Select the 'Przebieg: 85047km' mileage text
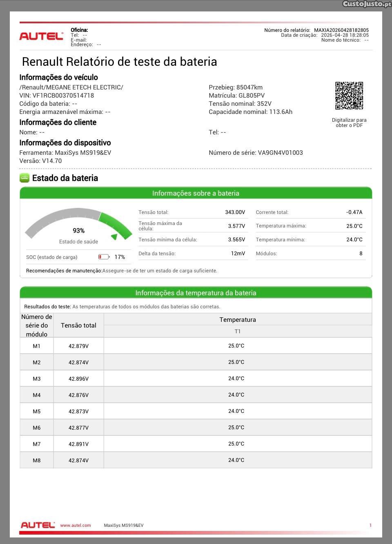This screenshot has width=392, height=544. tap(236, 87)
